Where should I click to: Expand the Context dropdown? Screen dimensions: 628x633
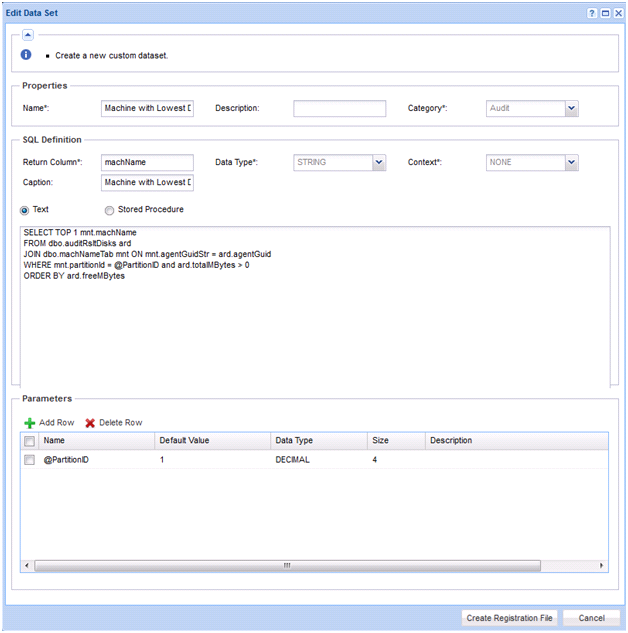pos(571,162)
